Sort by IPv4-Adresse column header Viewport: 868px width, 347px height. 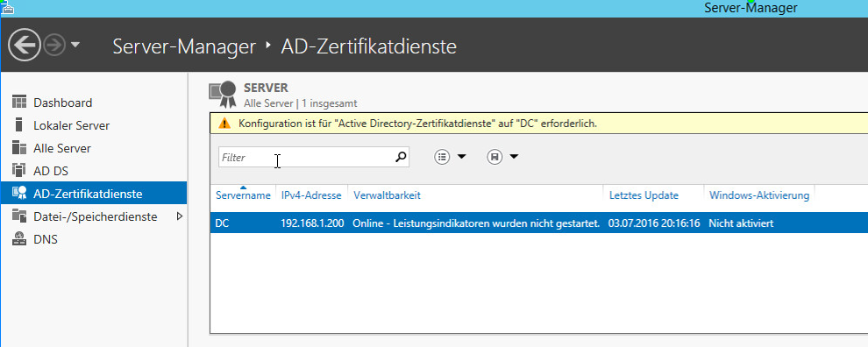click(x=311, y=195)
